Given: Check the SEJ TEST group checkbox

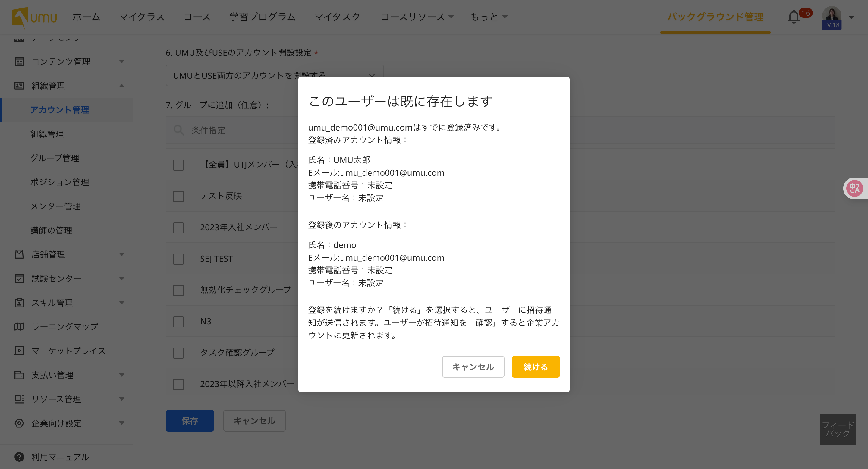Looking at the screenshot, I should coord(178,259).
